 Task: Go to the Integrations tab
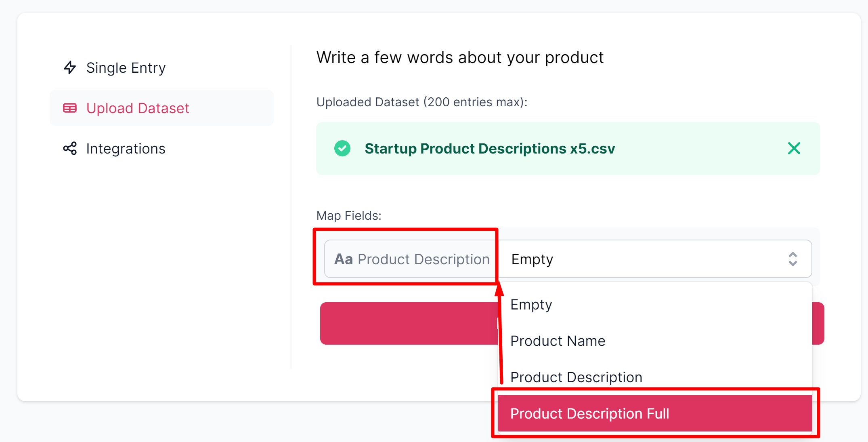tap(126, 149)
